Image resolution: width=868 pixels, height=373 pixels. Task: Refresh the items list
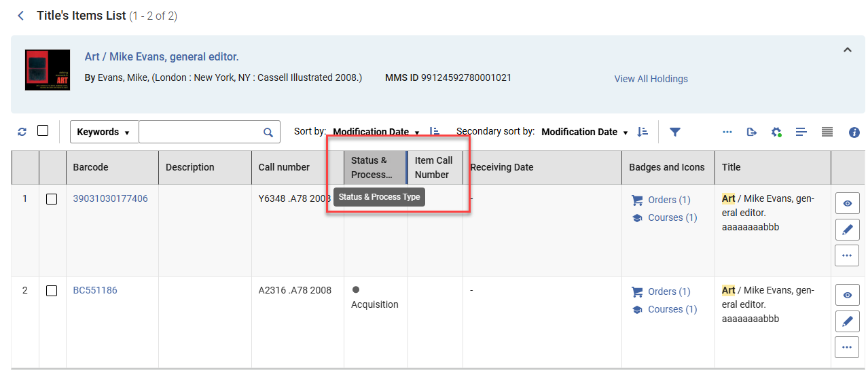click(x=22, y=132)
